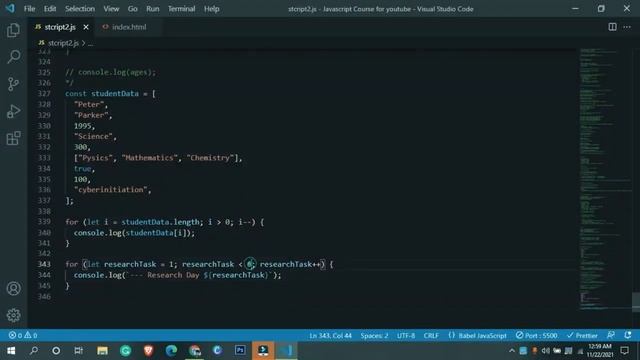640x360 pixels.
Task: Show hidden system tray icons
Action: (511, 351)
